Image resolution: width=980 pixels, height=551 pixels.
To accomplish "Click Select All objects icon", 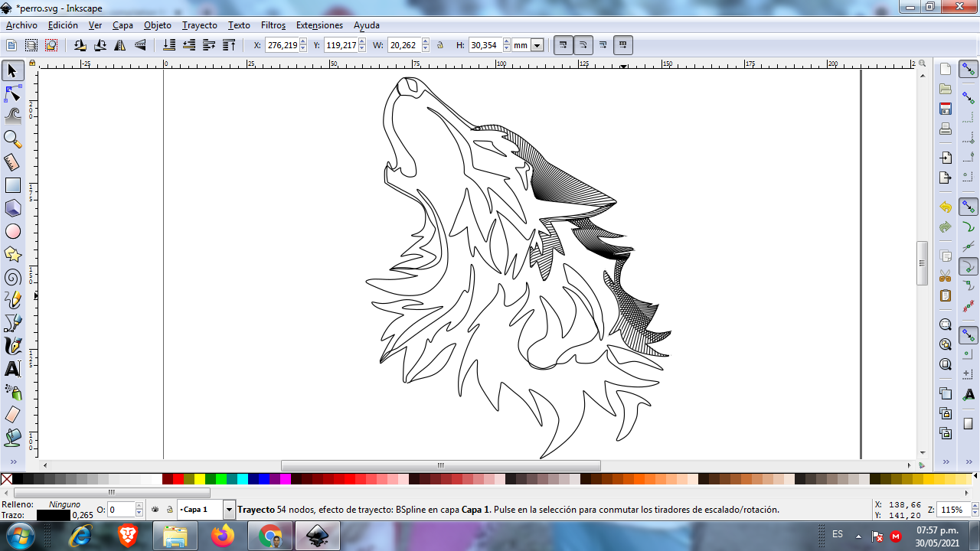I will pyautogui.click(x=11, y=45).
